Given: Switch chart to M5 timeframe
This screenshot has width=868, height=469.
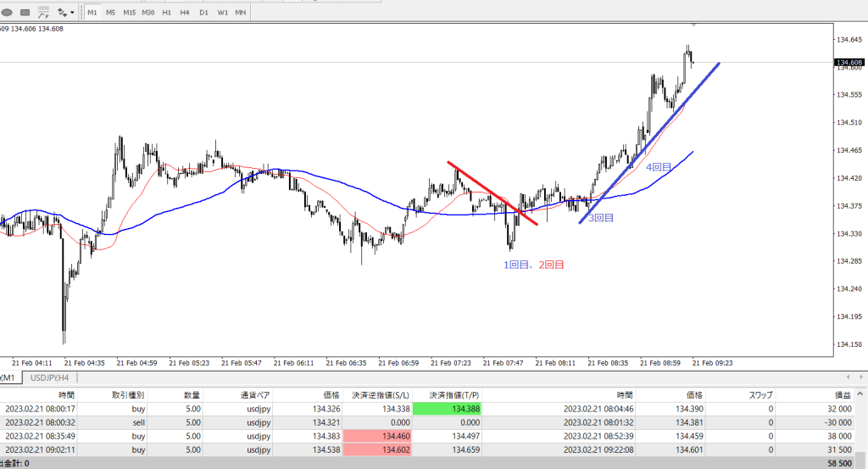Looking at the screenshot, I should click(110, 13).
